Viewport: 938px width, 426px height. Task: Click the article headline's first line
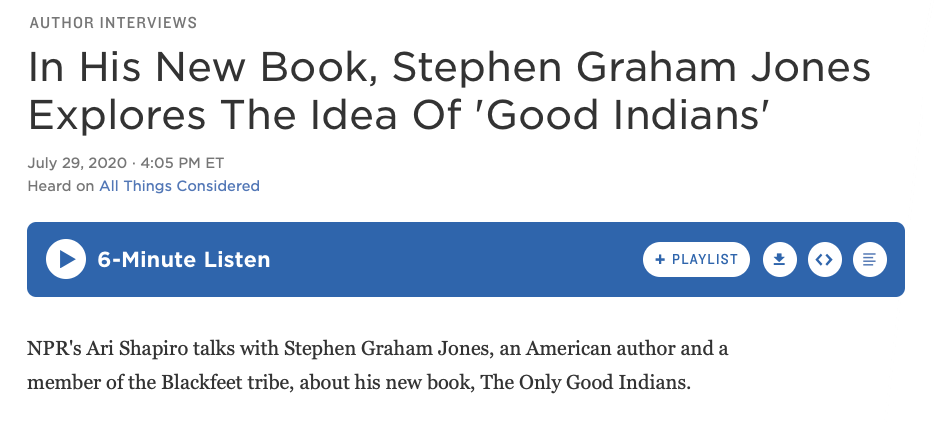450,68
